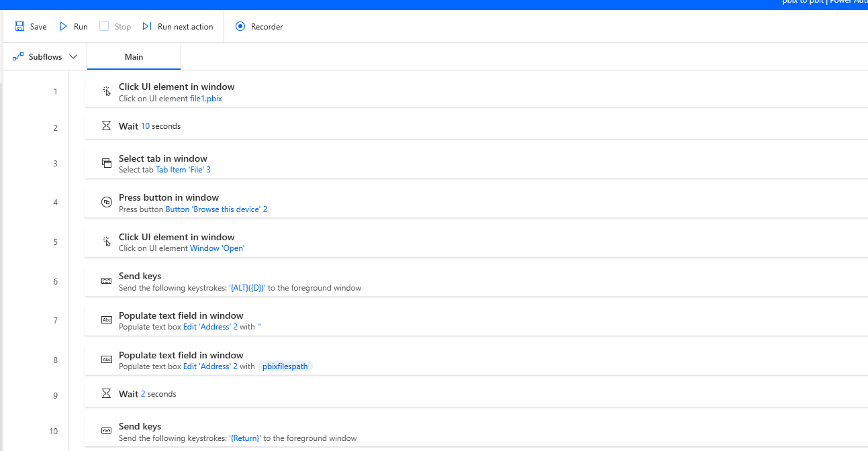Click the Save disk icon

coord(19,27)
